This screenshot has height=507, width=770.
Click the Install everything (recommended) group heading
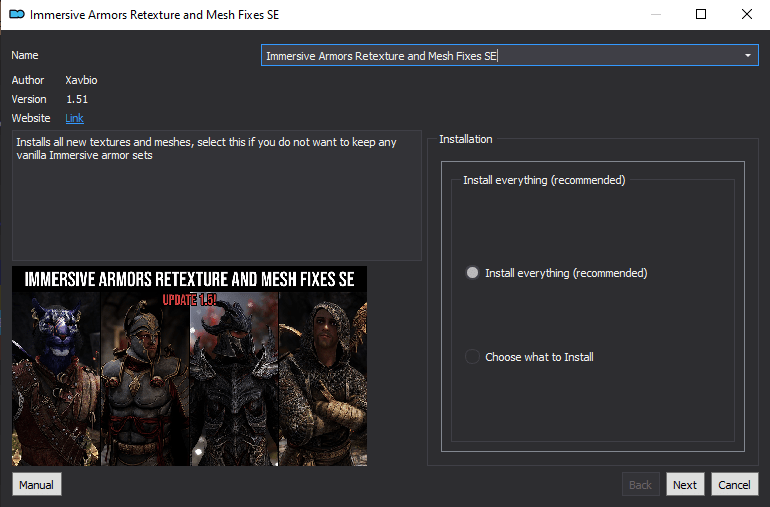pos(544,180)
